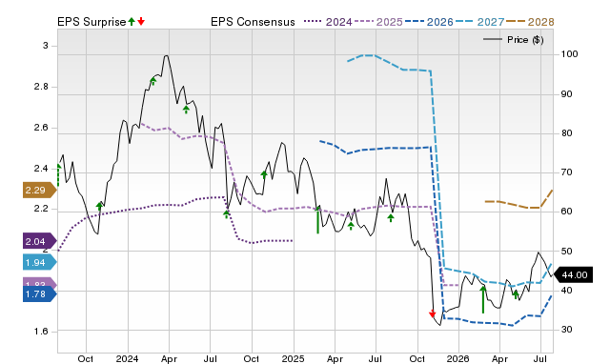This screenshot has height=364, width=610.
Task: Click the 30 label on price axis
Action: coord(566,329)
